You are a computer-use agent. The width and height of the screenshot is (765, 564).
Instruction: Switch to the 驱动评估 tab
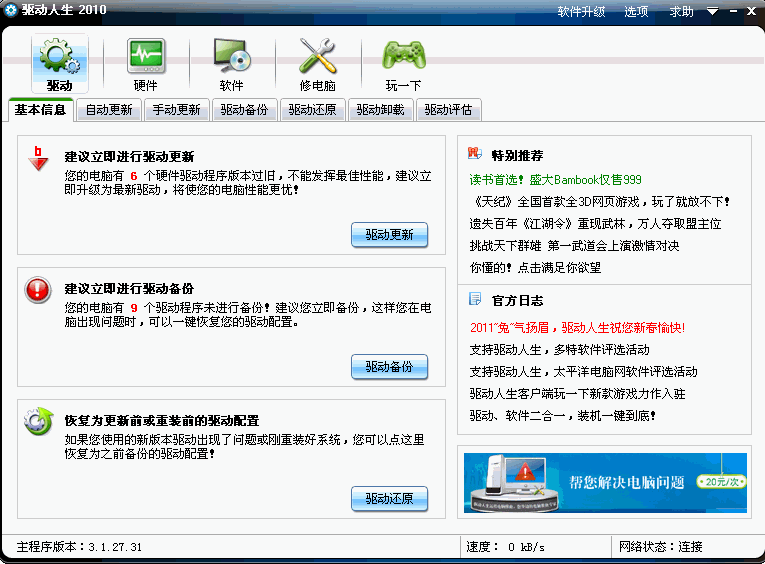point(448,110)
